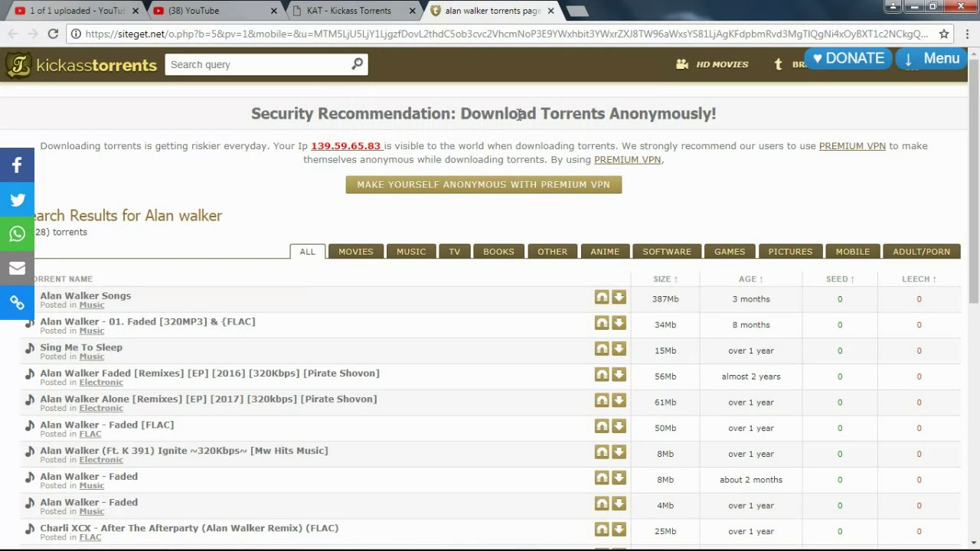Click the search magnifier icon
Screen dimensions: 980x551
[x=357, y=64]
